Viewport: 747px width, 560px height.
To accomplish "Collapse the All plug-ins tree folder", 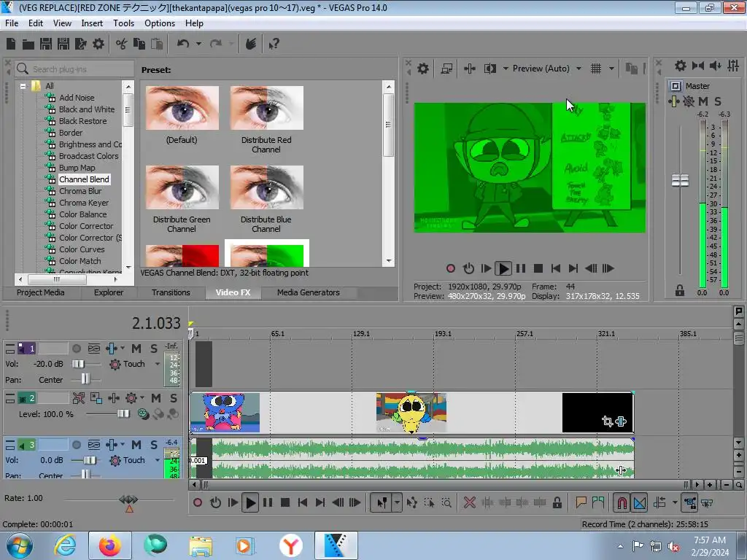I will tap(23, 86).
